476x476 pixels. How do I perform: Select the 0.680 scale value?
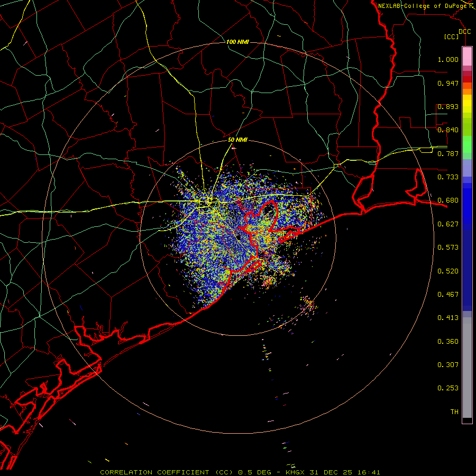click(448, 200)
